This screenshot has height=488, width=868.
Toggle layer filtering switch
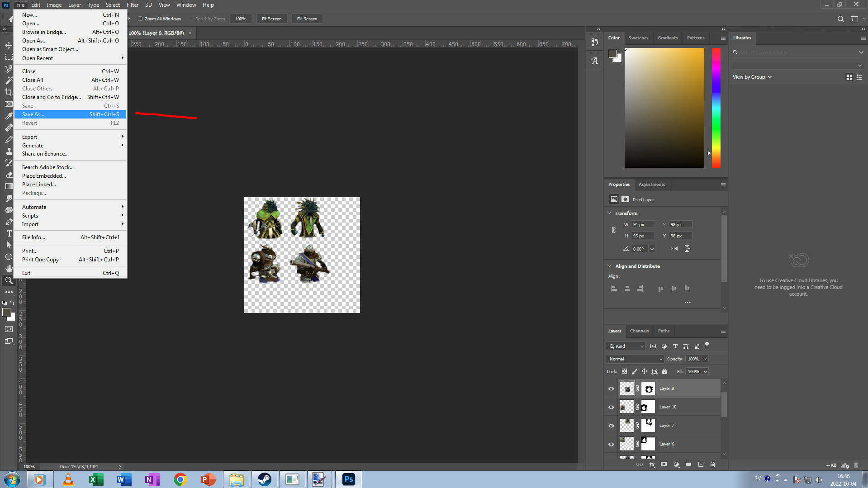(x=707, y=346)
